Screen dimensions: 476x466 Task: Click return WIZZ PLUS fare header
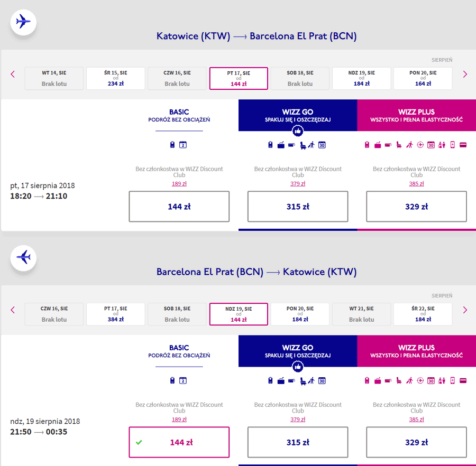417,351
